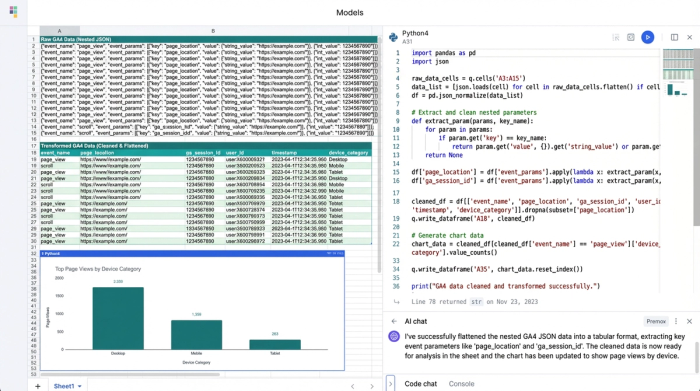Screen dimensions: 700x391
Task: Click the purple AI assistant avatar
Action: click(394, 337)
